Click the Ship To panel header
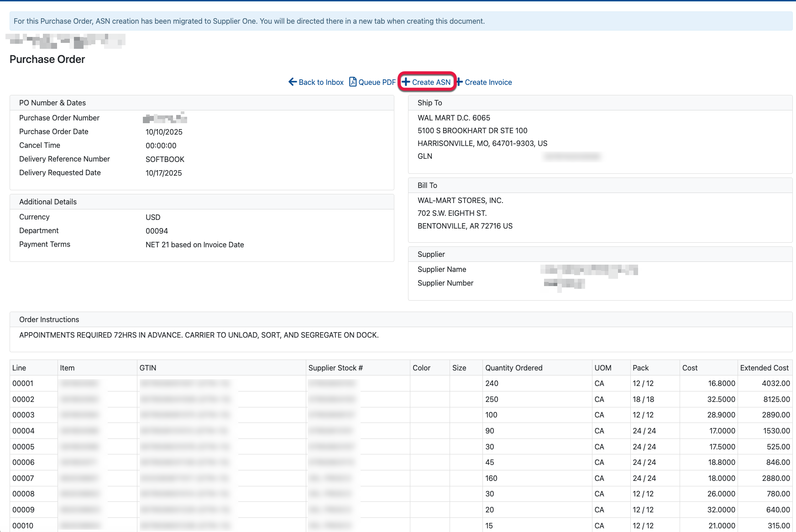The image size is (796, 532). pyautogui.click(x=429, y=103)
